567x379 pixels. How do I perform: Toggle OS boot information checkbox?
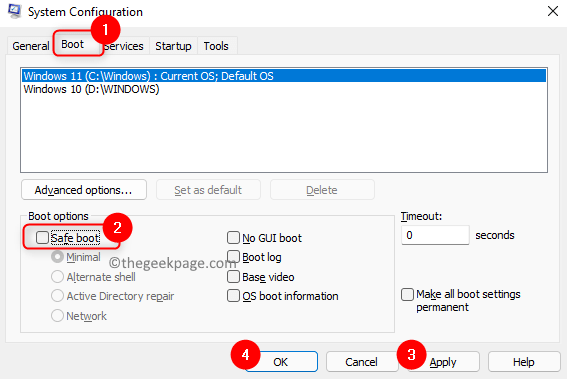pos(233,296)
